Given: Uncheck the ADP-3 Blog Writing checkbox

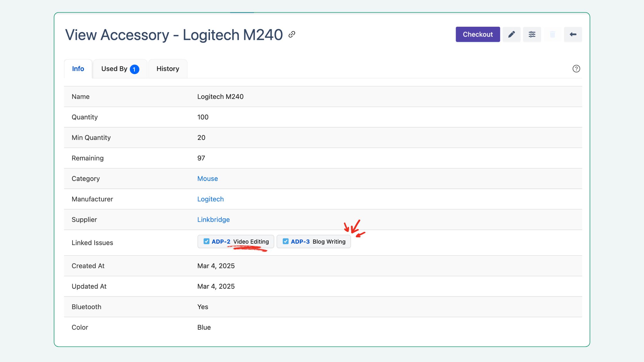Looking at the screenshot, I should [x=285, y=241].
